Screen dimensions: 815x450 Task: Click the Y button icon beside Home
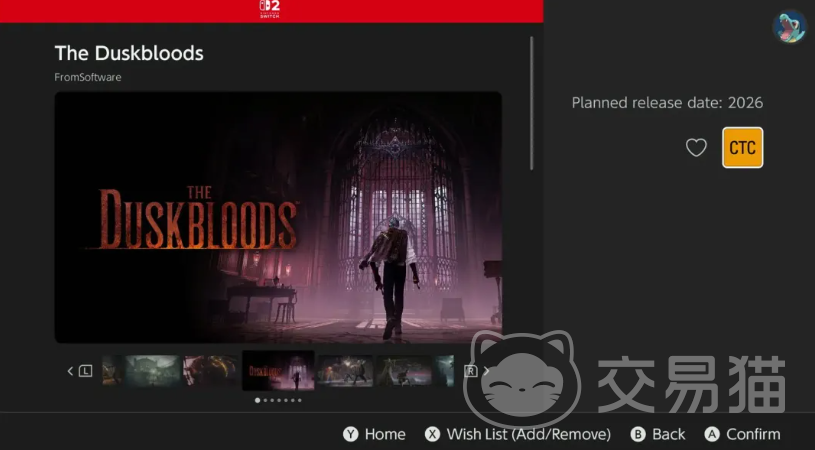pyautogui.click(x=351, y=434)
